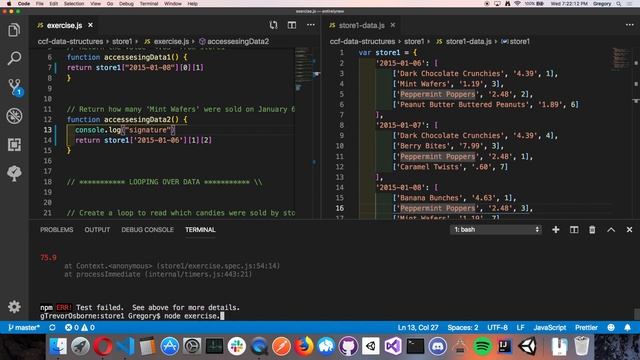Click line 13 console.log code
Screen dimensions: 640x360
(125, 130)
